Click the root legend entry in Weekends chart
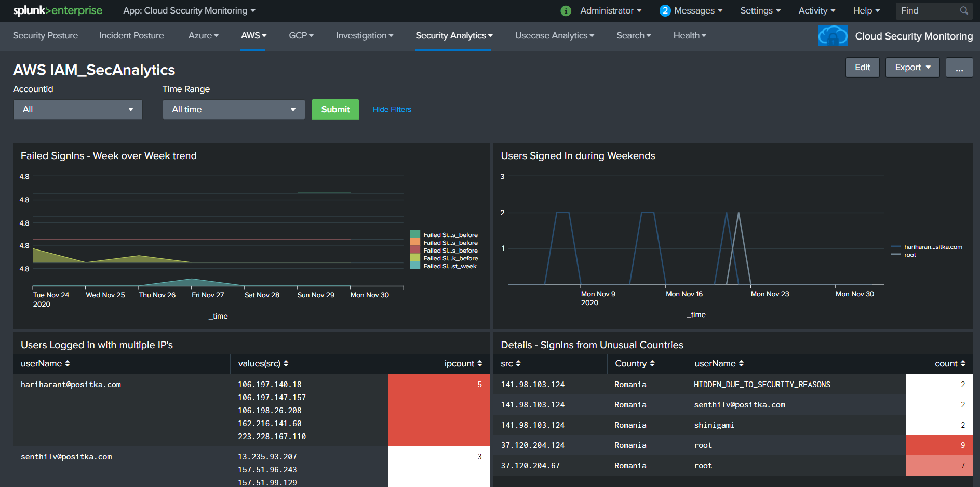980x487 pixels. [x=904, y=255]
